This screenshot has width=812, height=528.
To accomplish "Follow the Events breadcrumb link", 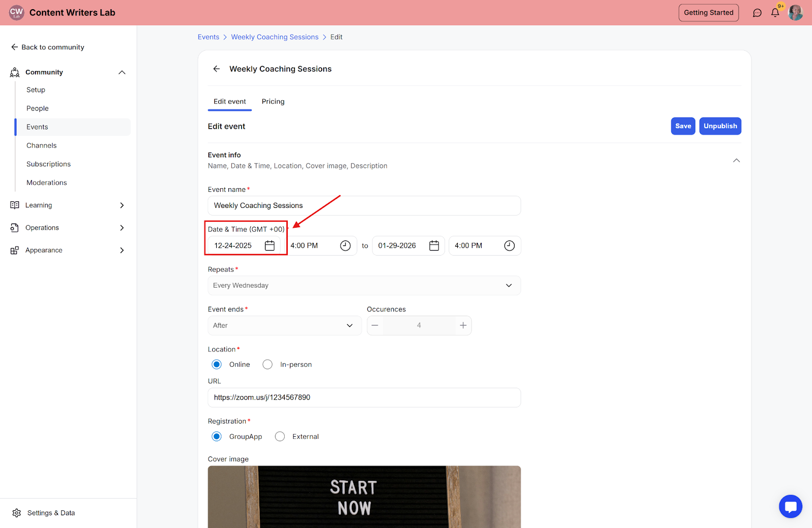I will [x=209, y=37].
